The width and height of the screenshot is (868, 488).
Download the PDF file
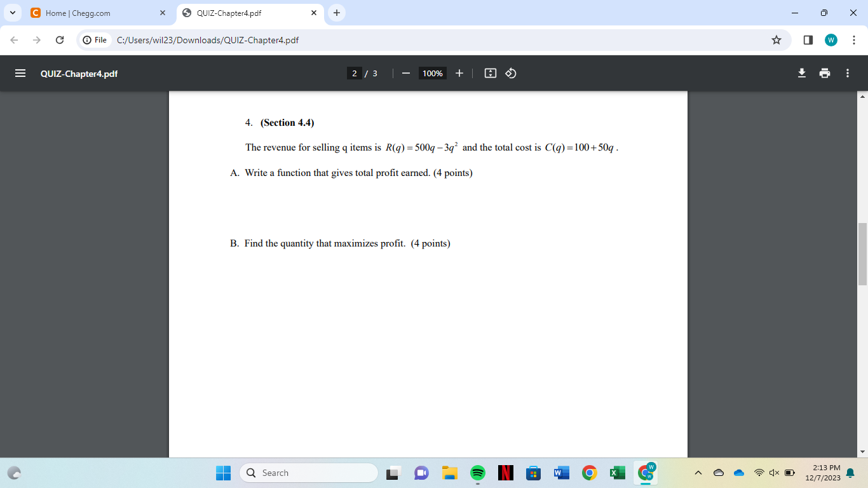click(x=801, y=73)
